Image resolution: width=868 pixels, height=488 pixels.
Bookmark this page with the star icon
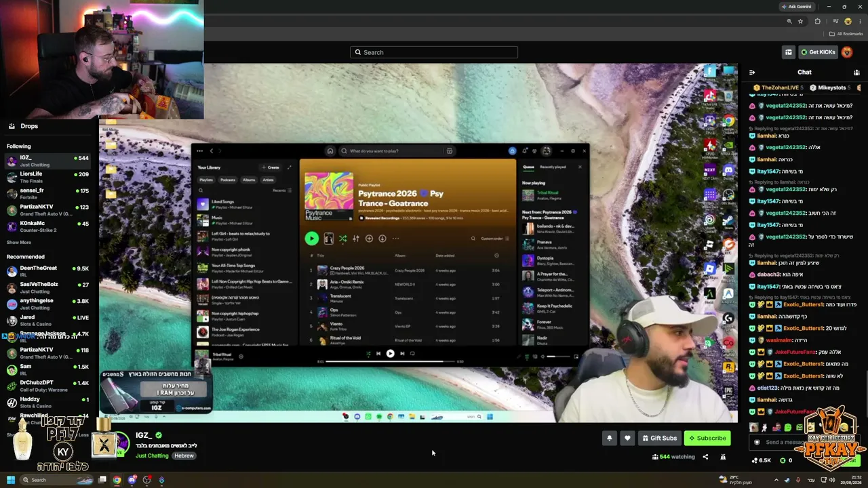800,21
